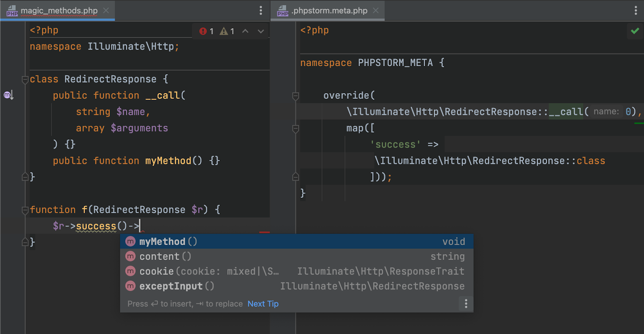Jump to next highlighted error arrow
This screenshot has width=644, height=334.
click(261, 31)
